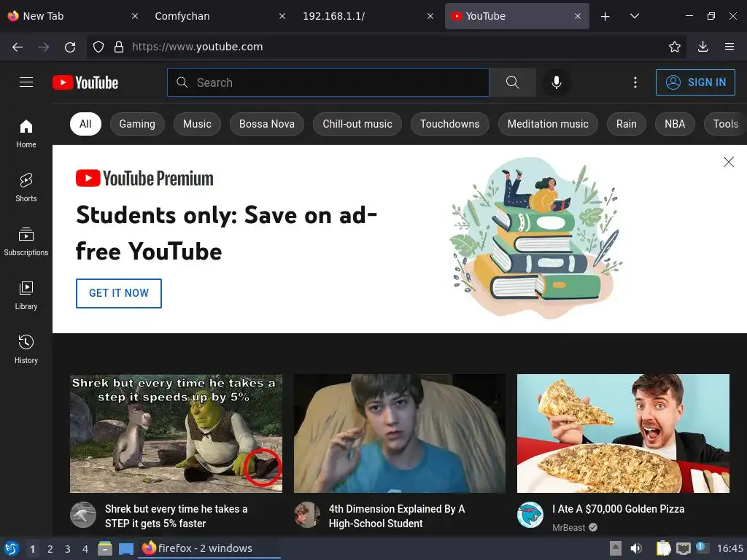Screen dimensions: 747x560
Task: Click the Shrek video channel avatar
Action: point(83,515)
